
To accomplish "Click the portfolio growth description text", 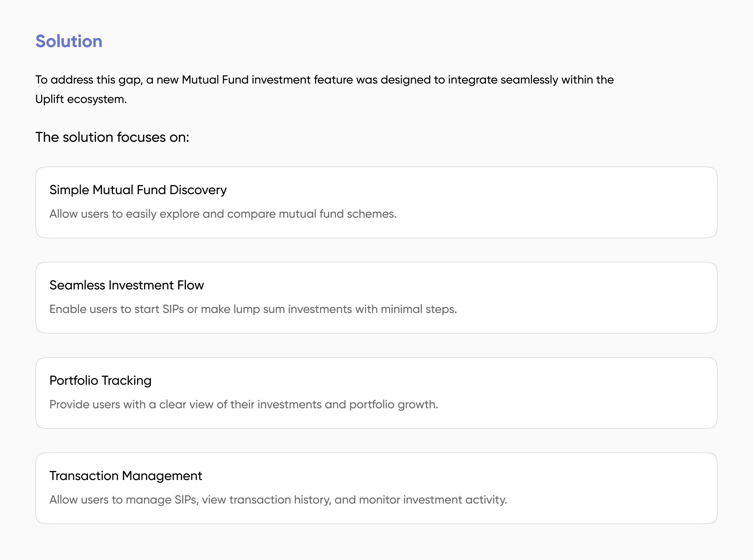I will point(244,404).
